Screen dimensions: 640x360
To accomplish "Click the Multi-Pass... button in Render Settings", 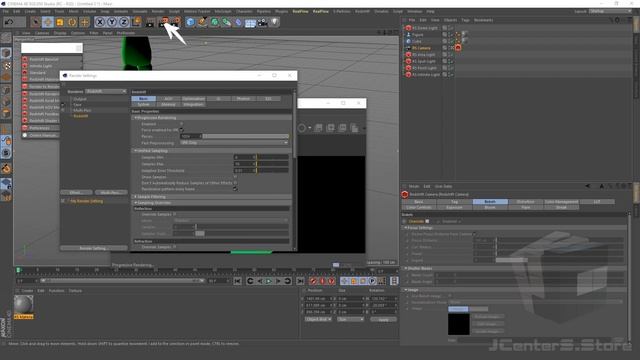I will (111, 192).
